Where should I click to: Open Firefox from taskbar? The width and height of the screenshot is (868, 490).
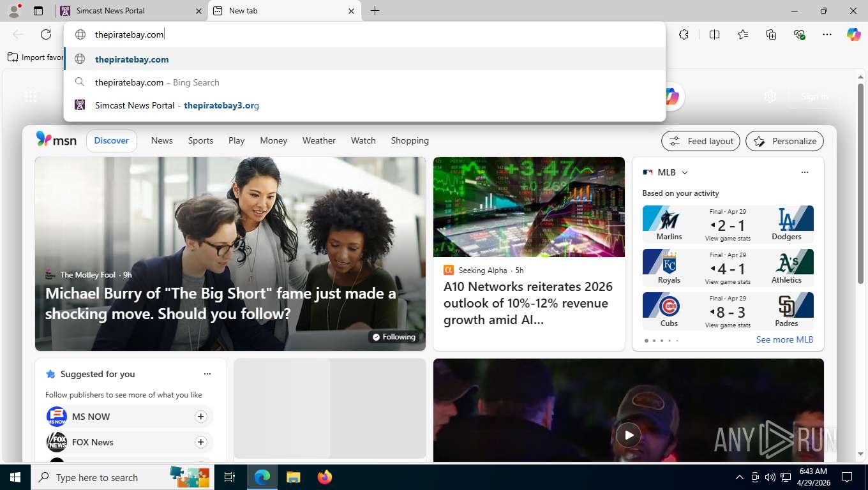pyautogui.click(x=325, y=477)
